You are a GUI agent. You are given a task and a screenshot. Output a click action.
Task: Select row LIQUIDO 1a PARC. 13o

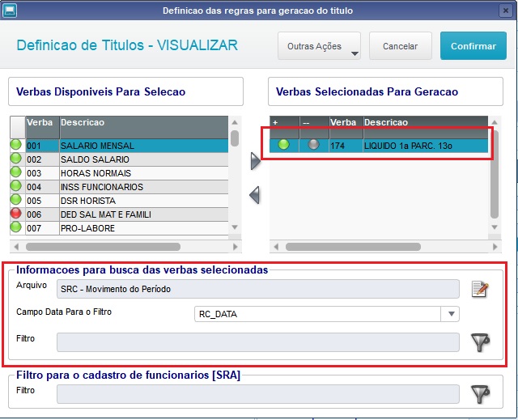(x=379, y=146)
